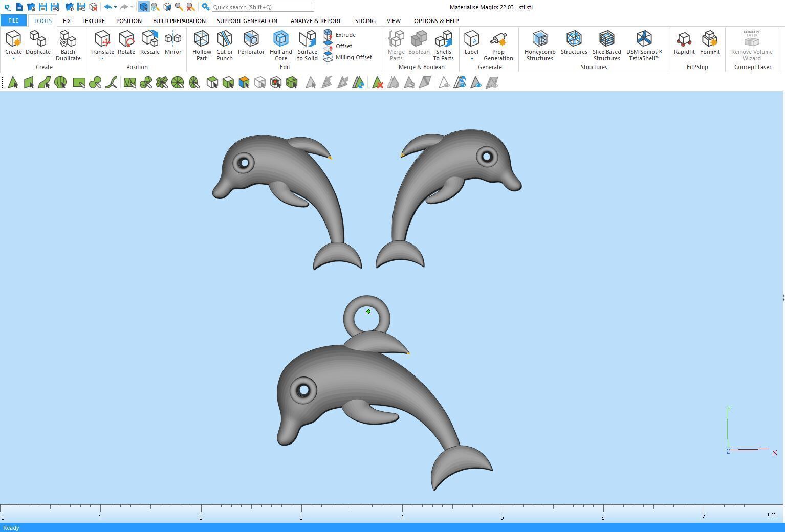Open the VIEW tab
Image resolution: width=785 pixels, height=532 pixels.
coord(394,21)
